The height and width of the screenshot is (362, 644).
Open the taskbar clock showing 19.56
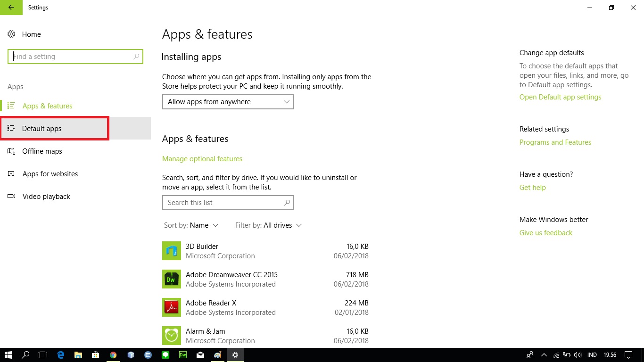(610, 355)
